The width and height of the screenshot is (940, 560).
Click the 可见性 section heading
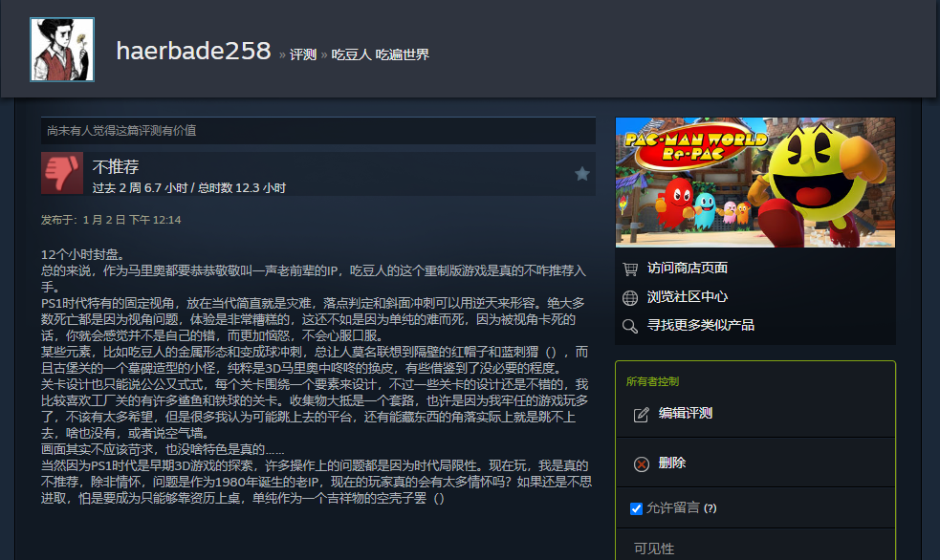pos(654,549)
